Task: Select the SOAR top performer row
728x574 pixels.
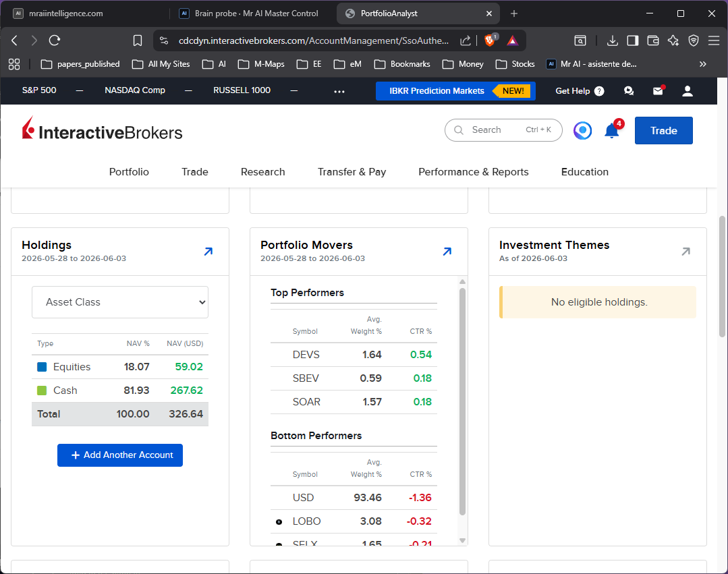Action: click(x=354, y=402)
